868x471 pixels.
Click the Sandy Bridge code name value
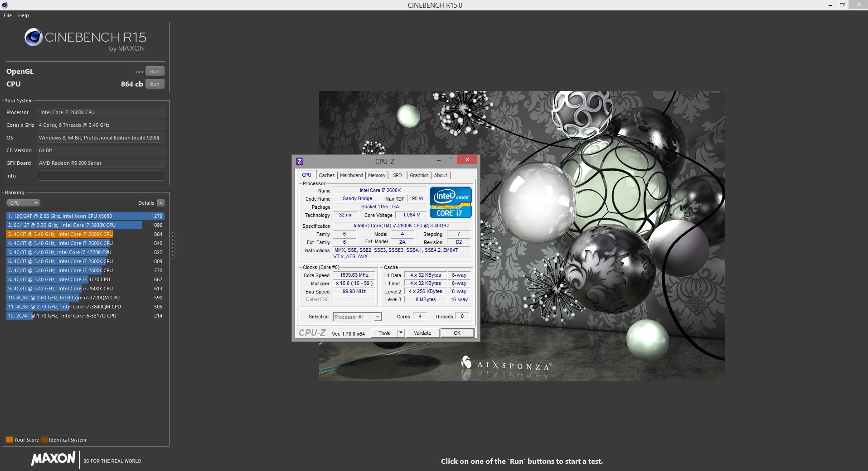pyautogui.click(x=358, y=198)
